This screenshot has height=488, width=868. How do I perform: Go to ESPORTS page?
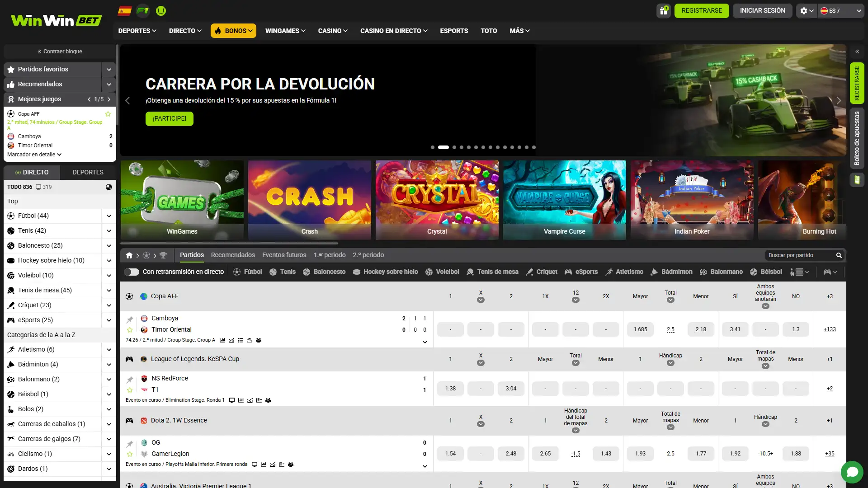454,31
